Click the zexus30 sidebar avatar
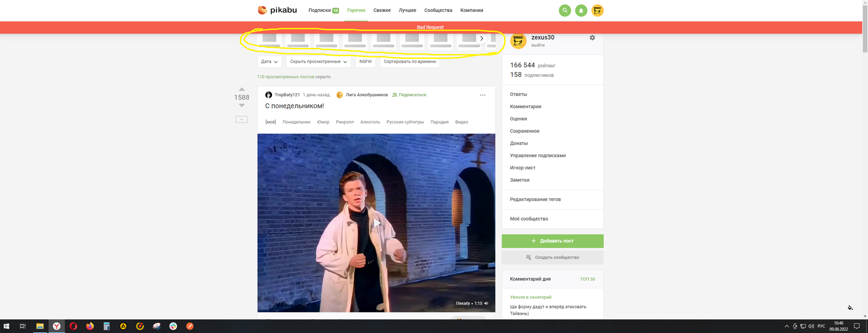Viewport: 868px width, 333px height. 518,41
